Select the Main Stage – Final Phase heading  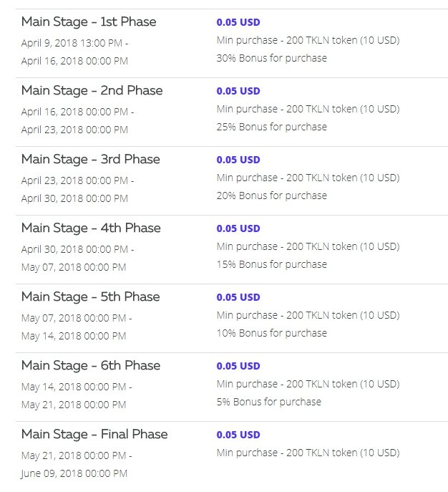(x=94, y=434)
